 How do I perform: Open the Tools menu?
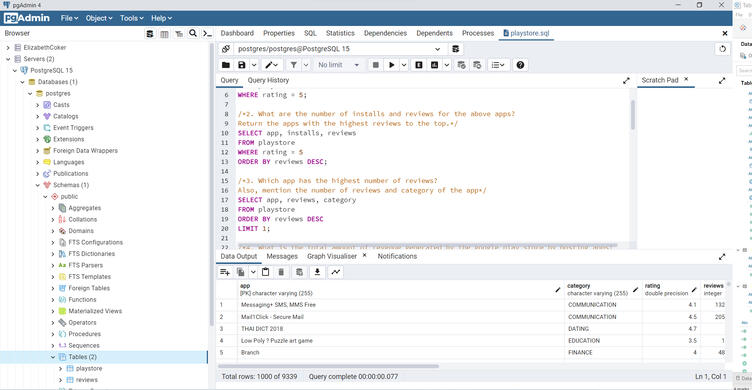[132, 18]
